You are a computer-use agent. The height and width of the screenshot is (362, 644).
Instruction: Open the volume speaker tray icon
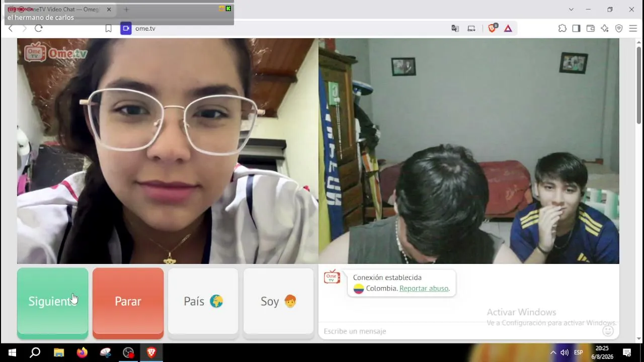click(565, 352)
